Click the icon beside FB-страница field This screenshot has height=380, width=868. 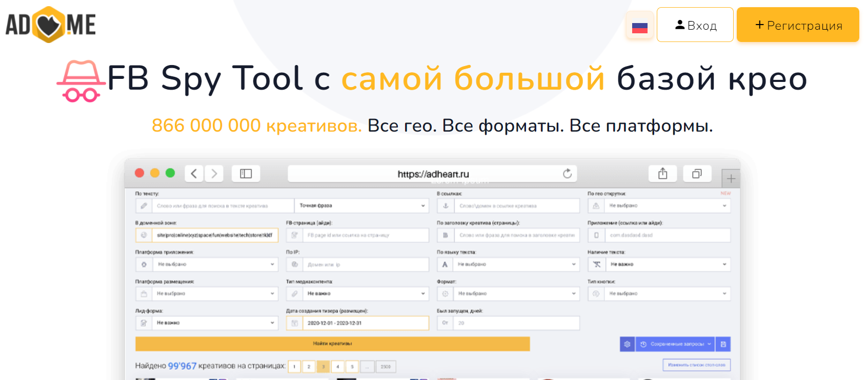pyautogui.click(x=295, y=235)
